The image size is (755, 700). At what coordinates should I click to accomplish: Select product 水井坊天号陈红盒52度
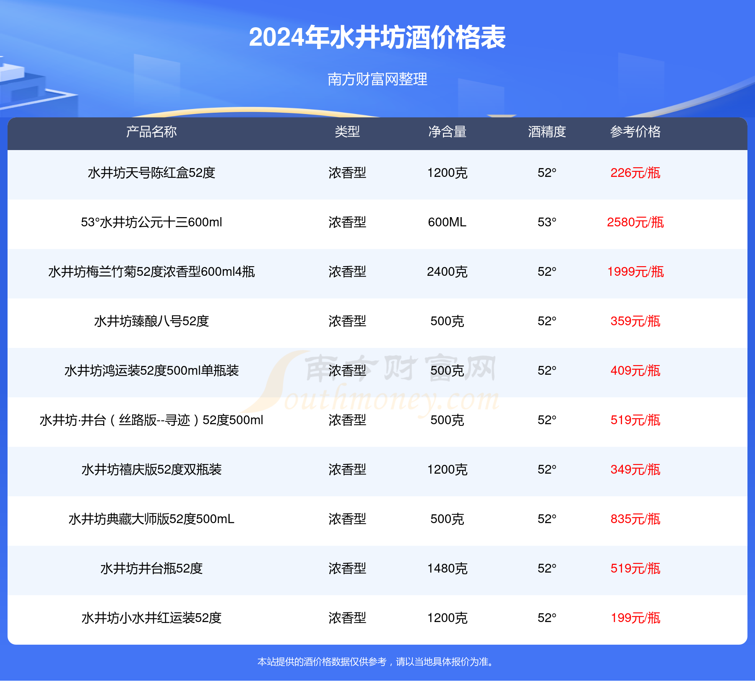(x=151, y=173)
